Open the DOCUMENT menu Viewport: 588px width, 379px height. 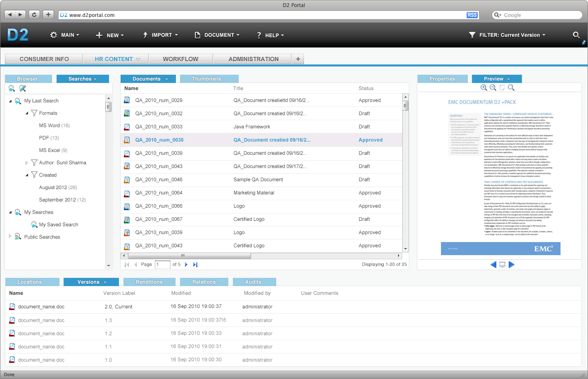tap(217, 35)
